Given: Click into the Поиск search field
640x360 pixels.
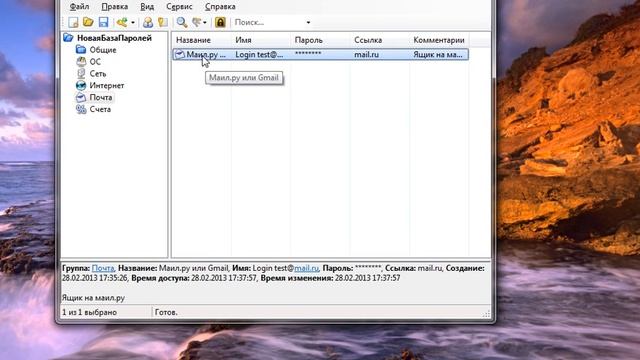Looking at the screenshot, I should (x=269, y=22).
